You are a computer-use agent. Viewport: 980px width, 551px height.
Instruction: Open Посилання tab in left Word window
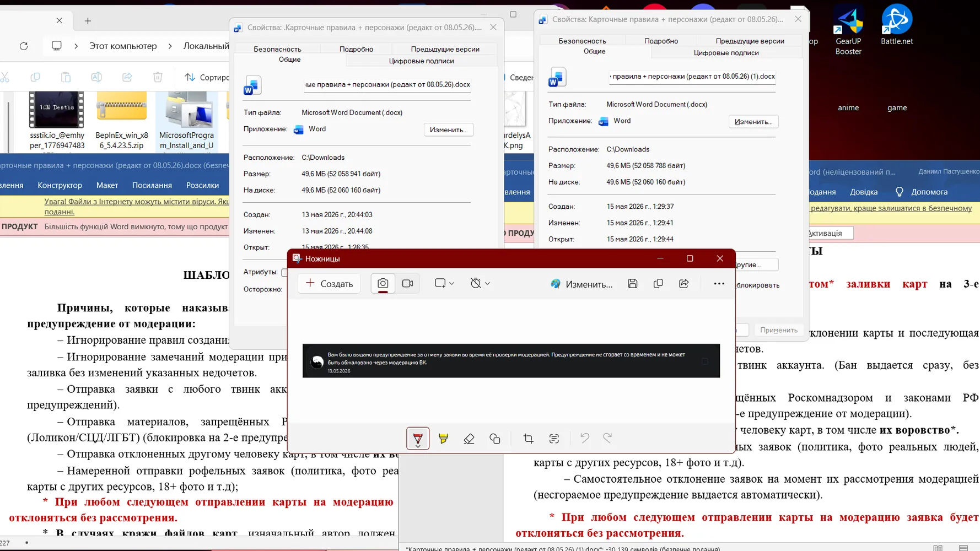point(152,185)
